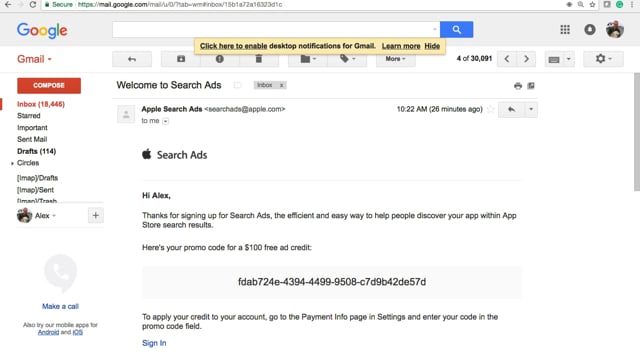This screenshot has width=640, height=360.
Task: Click Alex chat avatar thumbnail
Action: coord(24,216)
